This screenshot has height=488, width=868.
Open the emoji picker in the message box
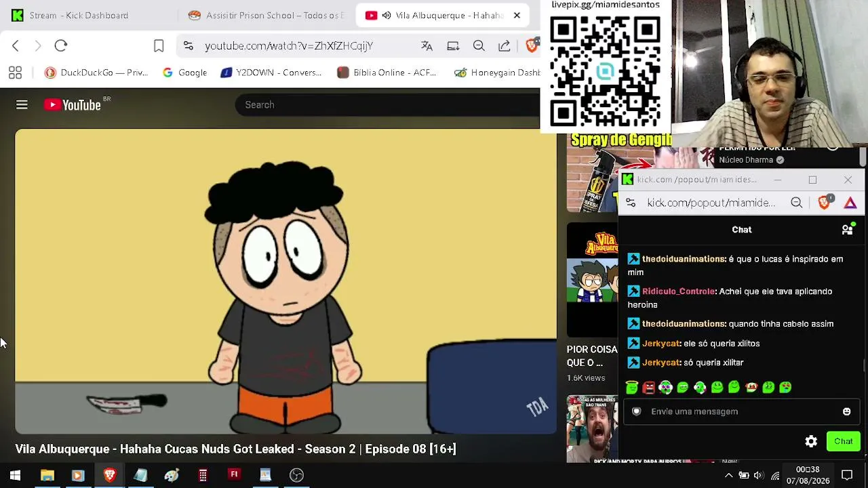point(846,411)
